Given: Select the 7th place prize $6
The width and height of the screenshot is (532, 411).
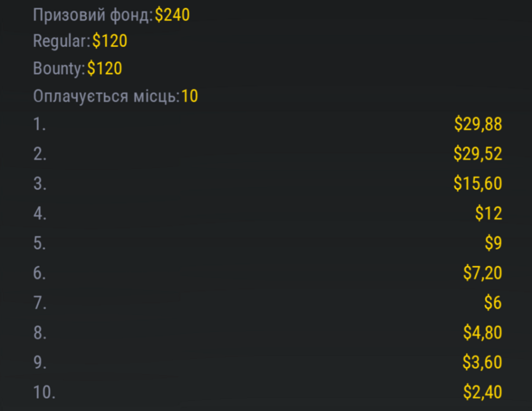Looking at the screenshot, I should (x=493, y=302).
